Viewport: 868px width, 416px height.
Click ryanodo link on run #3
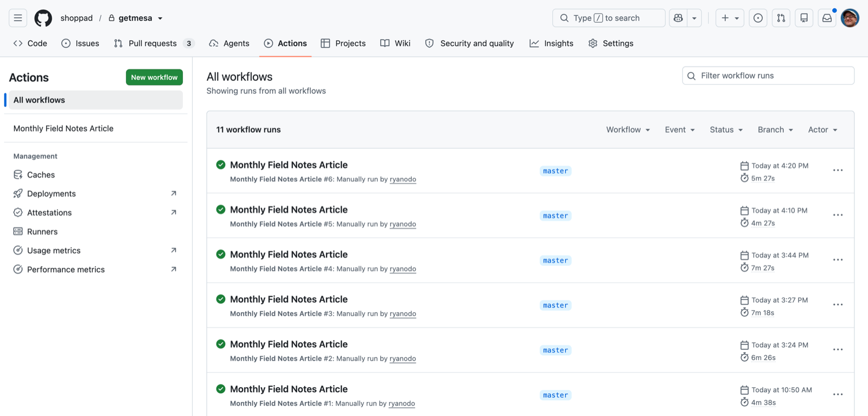pyautogui.click(x=403, y=314)
